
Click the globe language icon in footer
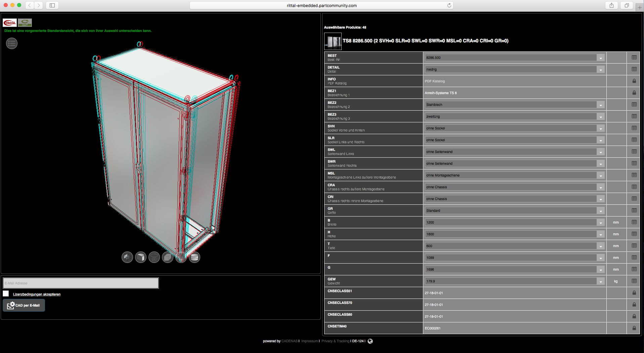(370, 341)
